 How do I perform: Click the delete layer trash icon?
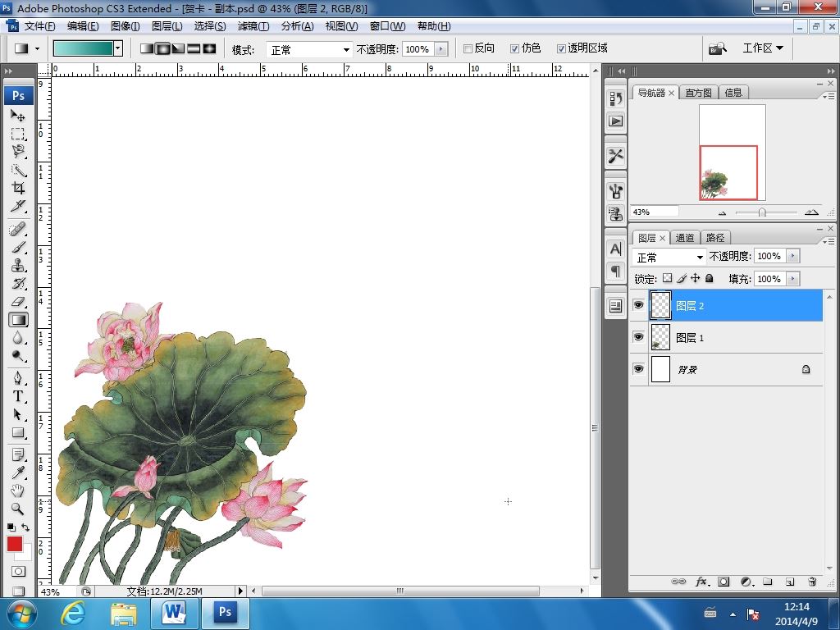[x=812, y=582]
